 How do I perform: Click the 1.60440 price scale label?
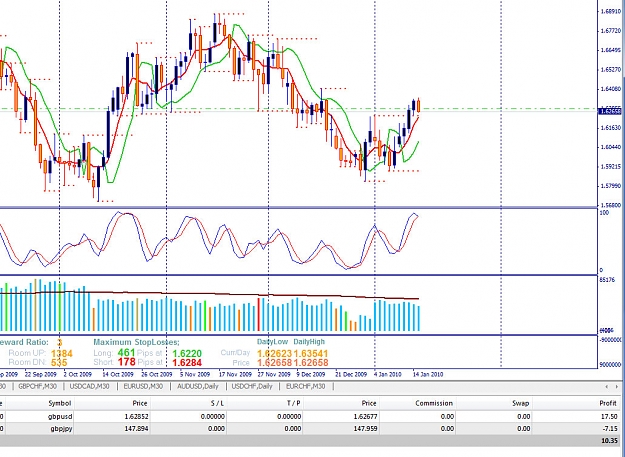611,147
